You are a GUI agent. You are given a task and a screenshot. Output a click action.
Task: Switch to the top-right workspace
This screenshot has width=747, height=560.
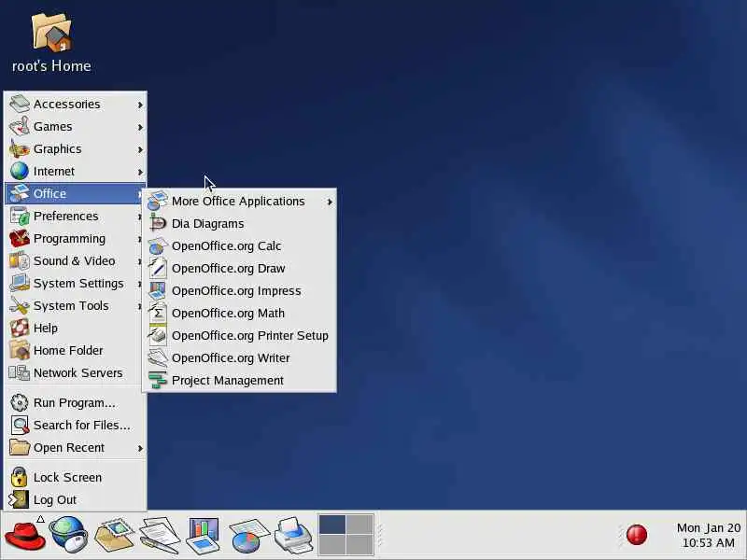359,525
